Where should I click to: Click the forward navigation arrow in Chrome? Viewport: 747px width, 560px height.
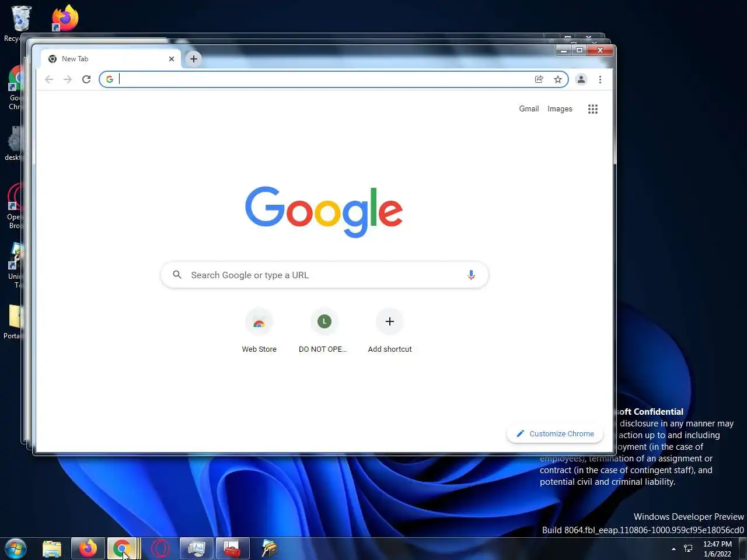click(68, 79)
